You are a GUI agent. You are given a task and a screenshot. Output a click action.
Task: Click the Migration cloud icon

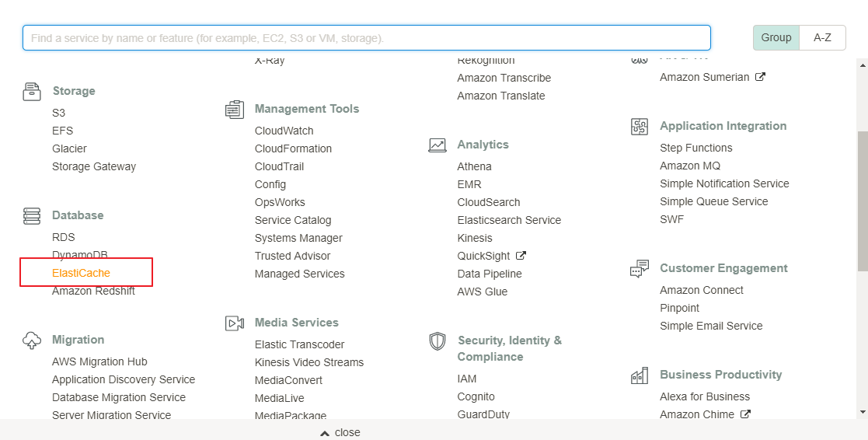tap(32, 340)
